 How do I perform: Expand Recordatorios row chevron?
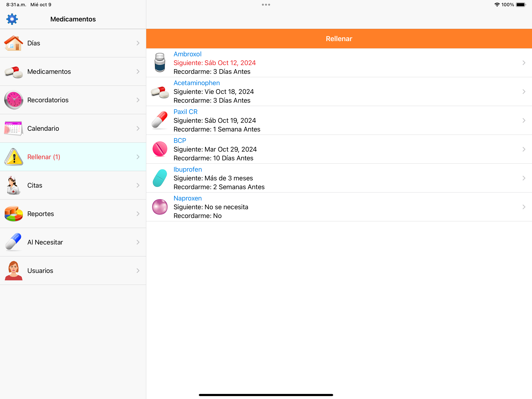138,100
